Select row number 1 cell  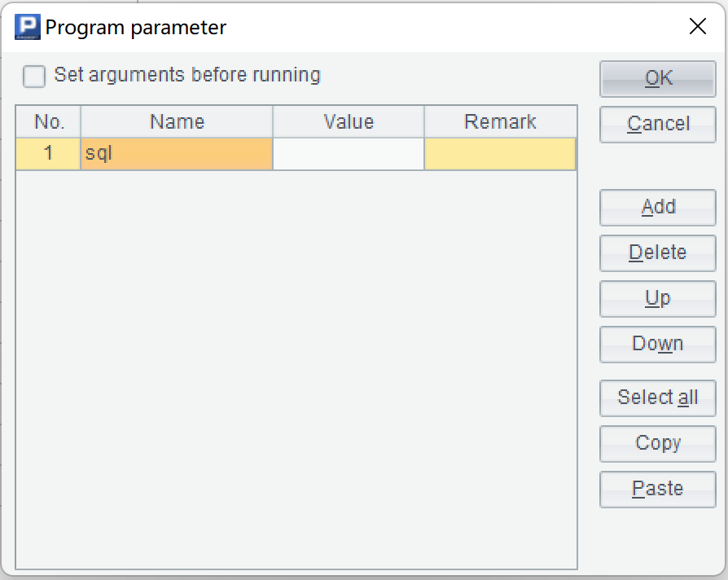pos(49,153)
